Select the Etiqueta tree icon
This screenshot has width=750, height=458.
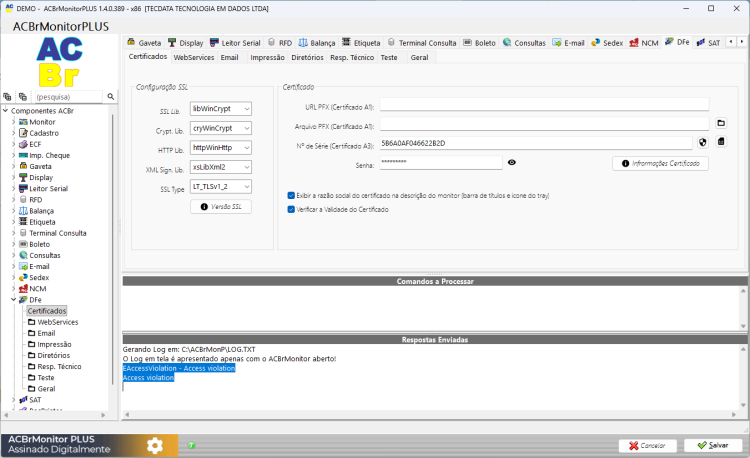click(x=23, y=222)
